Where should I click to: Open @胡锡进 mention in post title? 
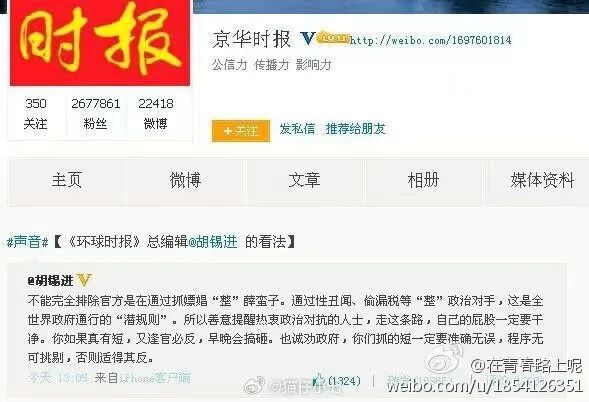coord(213,242)
